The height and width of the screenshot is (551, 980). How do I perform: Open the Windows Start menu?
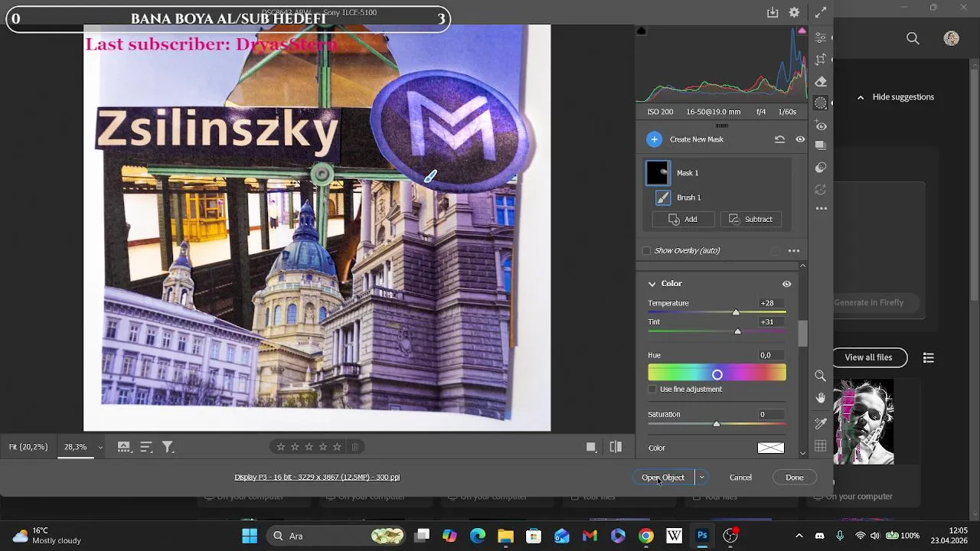[x=250, y=536]
